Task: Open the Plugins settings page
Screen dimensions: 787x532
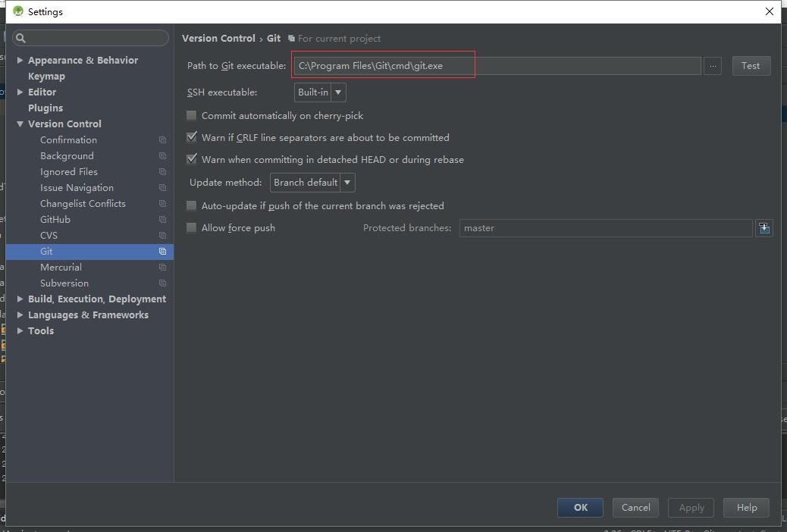Action: pyautogui.click(x=45, y=108)
